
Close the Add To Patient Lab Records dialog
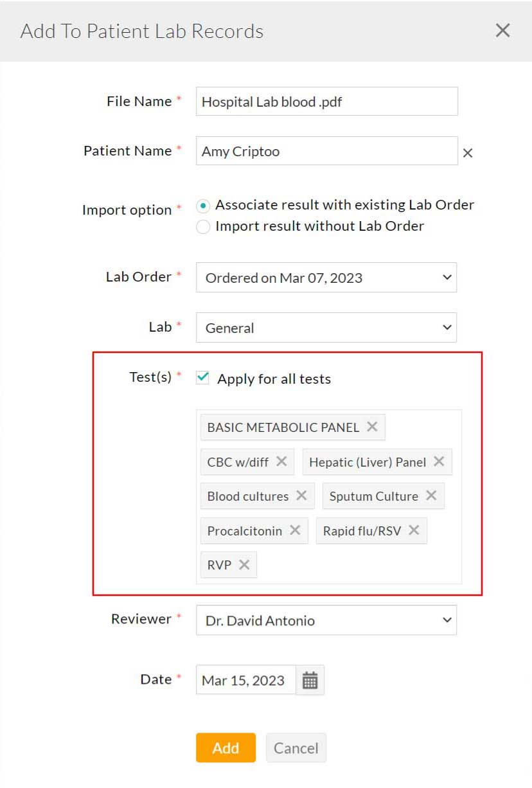[502, 30]
